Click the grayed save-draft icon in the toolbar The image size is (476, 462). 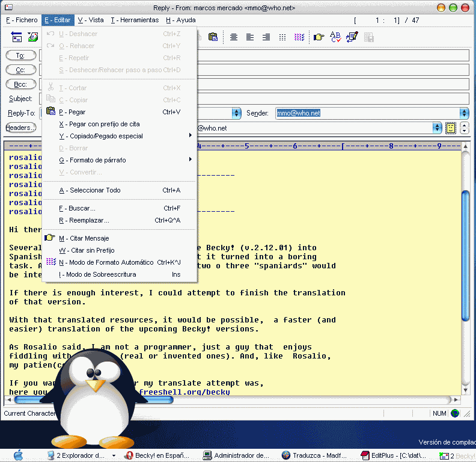369,37
